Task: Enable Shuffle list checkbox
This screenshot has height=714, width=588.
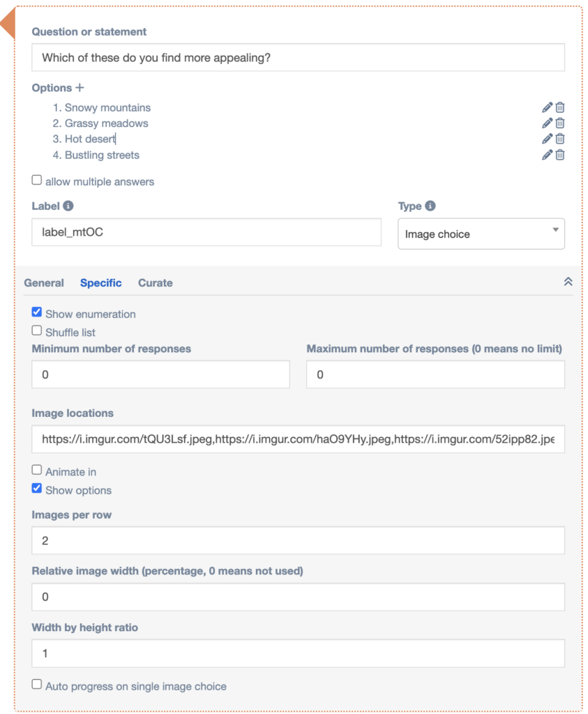Action: (37, 331)
